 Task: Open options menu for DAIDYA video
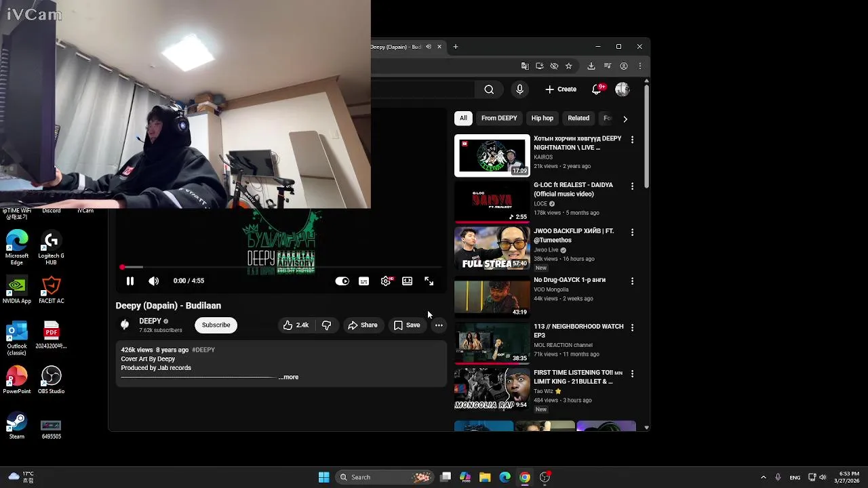coord(632,186)
